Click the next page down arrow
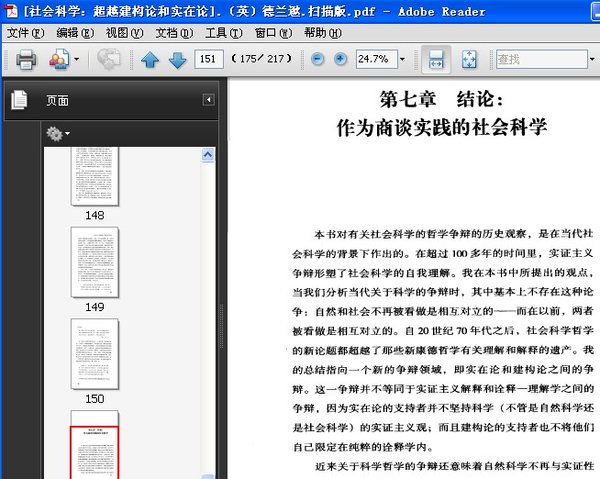Viewport: 600px width, 479px height. click(177, 60)
